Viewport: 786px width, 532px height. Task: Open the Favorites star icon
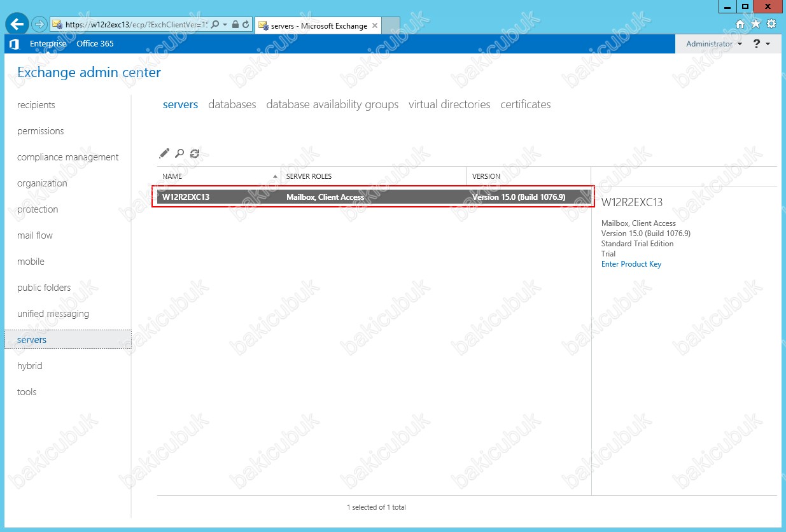[x=755, y=24]
